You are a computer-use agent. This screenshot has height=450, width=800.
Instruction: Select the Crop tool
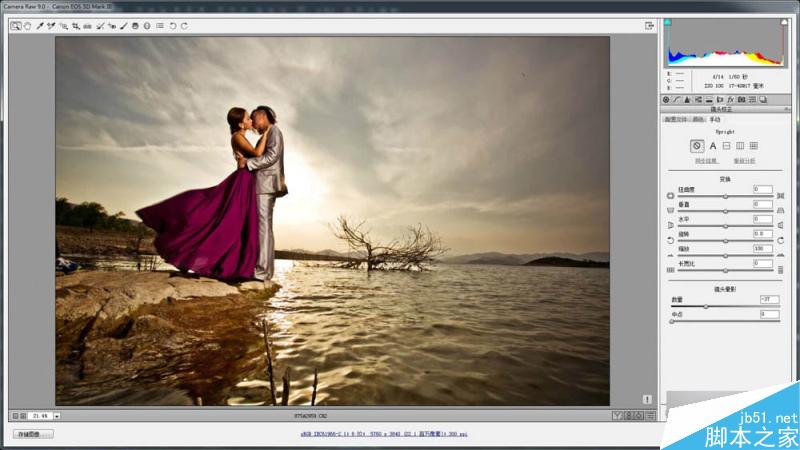click(x=76, y=26)
